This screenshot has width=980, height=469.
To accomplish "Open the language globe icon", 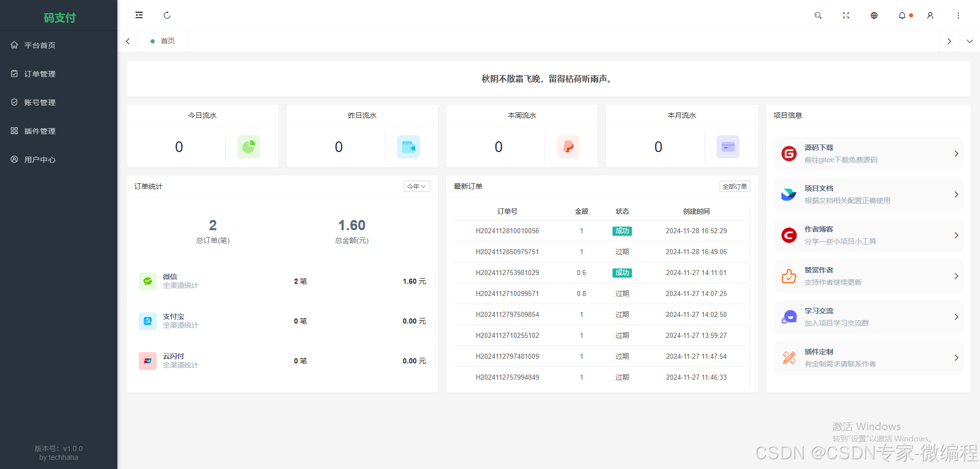I will 874,15.
